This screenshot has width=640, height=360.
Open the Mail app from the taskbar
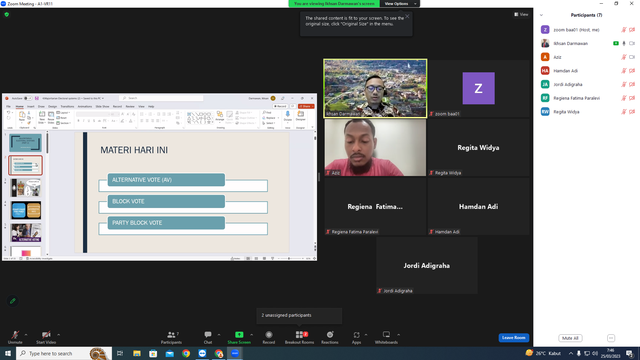point(169,353)
